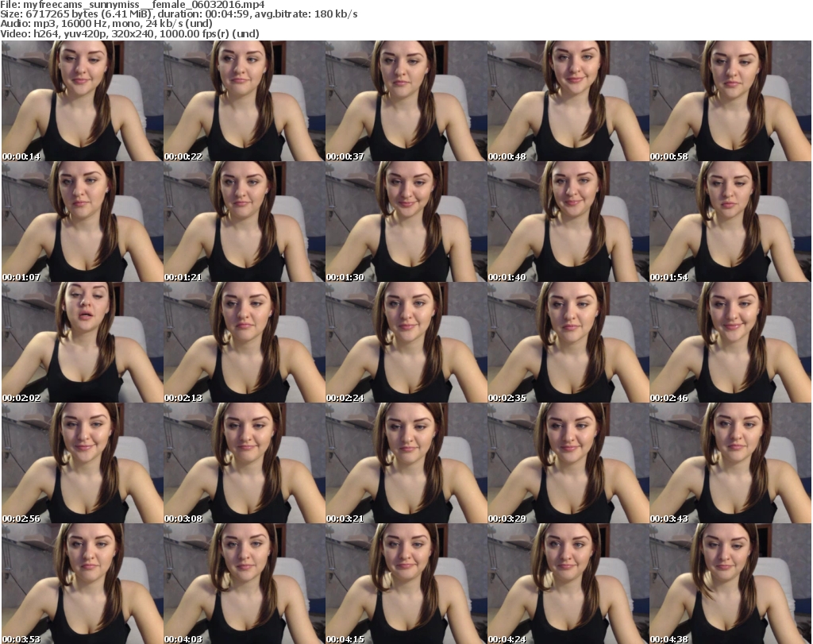Click the frame stamped 00:02:46

[730, 342]
